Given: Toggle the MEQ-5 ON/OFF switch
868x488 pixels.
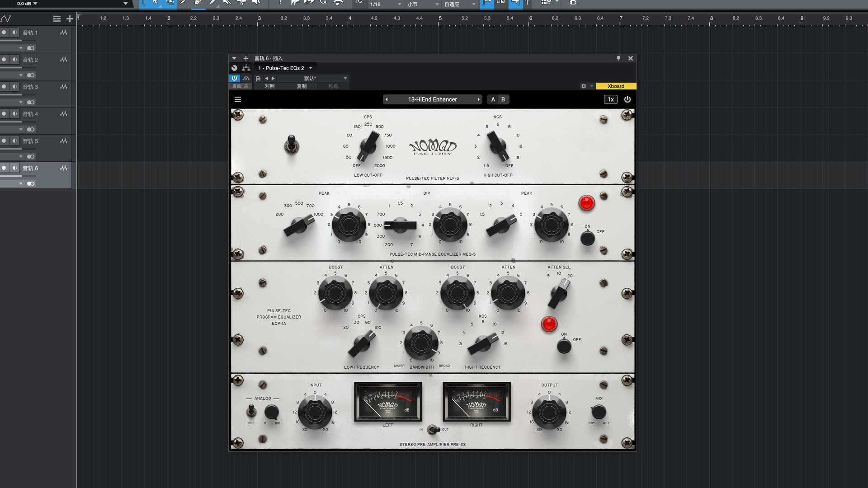Looking at the screenshot, I should [x=587, y=237].
